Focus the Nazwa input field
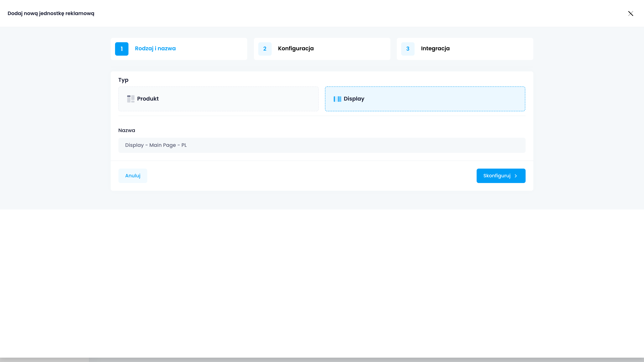 (x=322, y=145)
